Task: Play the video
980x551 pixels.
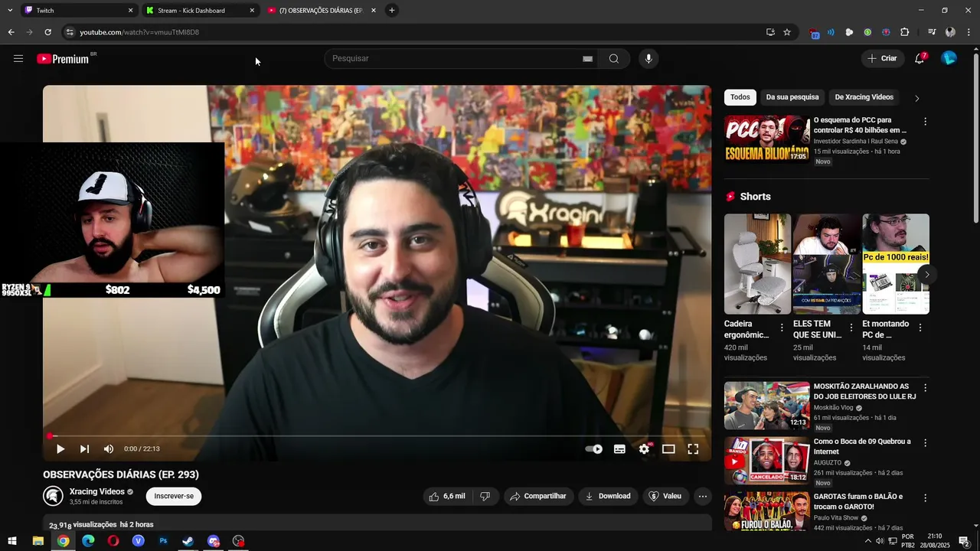Action: coord(60,449)
